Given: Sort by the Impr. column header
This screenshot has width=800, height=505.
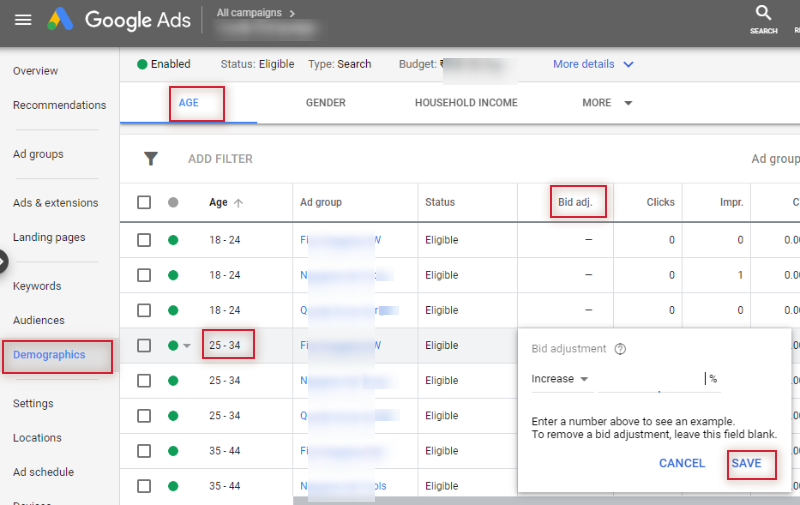Looking at the screenshot, I should (x=731, y=203).
